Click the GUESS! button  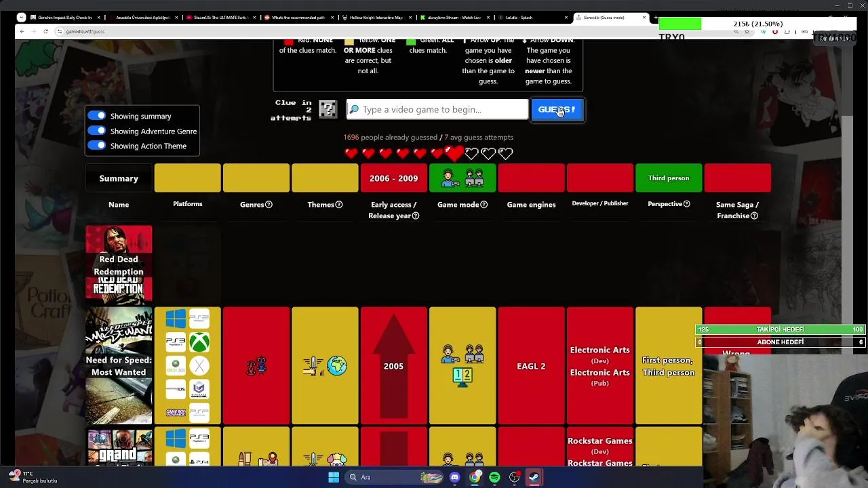(557, 109)
